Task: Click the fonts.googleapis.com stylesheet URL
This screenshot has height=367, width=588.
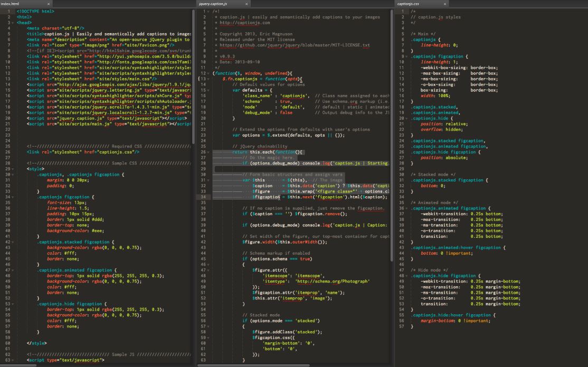Action: [x=145, y=62]
